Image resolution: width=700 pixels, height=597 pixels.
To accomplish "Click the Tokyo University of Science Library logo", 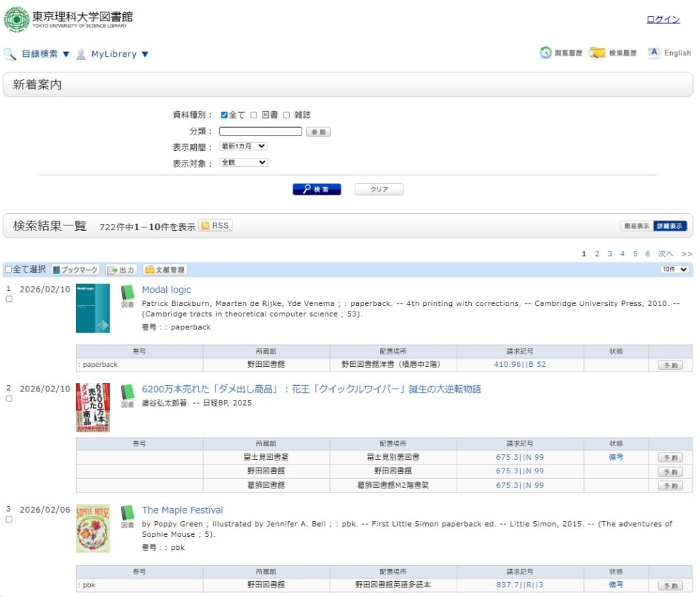I will click(x=68, y=19).
